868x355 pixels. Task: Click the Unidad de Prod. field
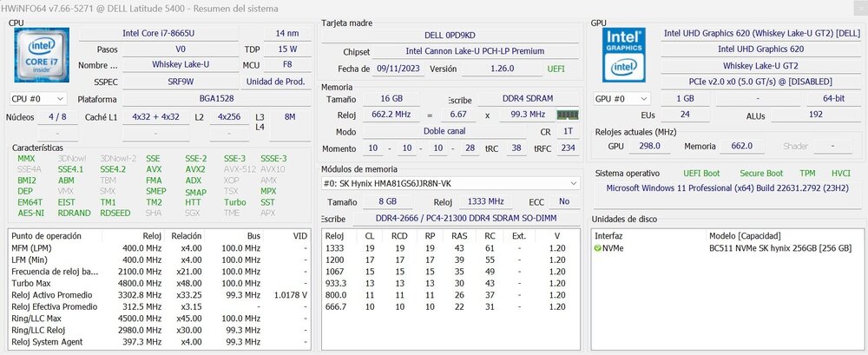pos(276,82)
